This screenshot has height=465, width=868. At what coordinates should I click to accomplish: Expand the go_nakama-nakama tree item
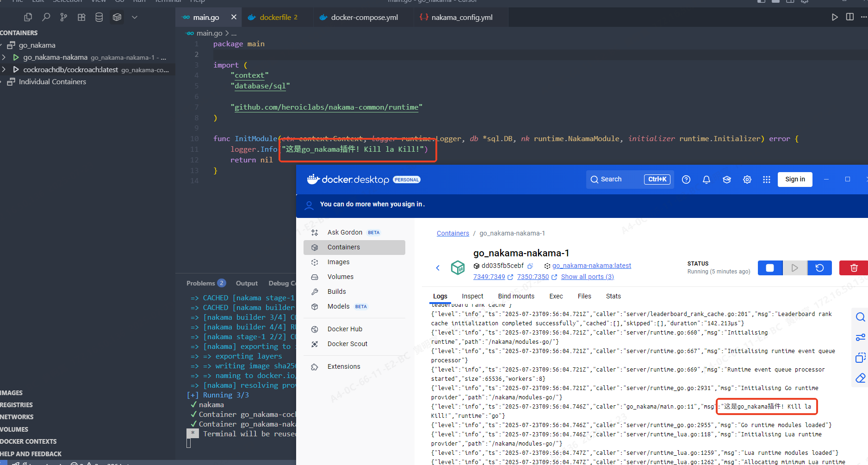pos(4,57)
